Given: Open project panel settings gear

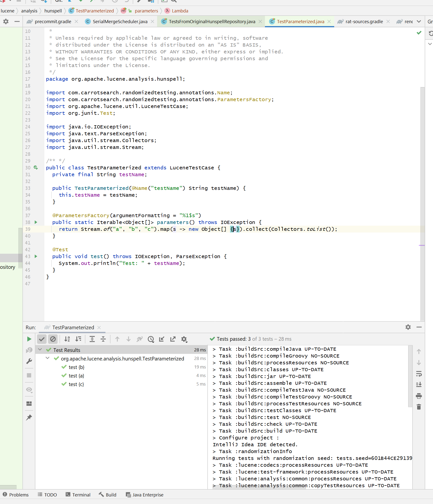Looking at the screenshot, I should (x=6, y=21).
